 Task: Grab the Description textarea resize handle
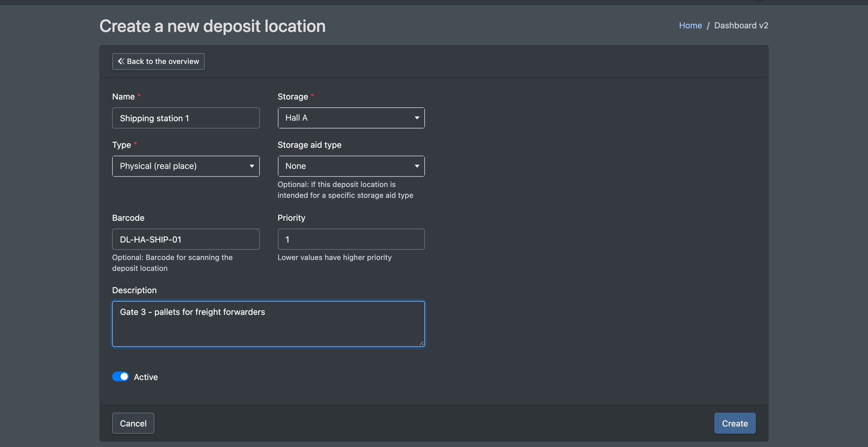pos(421,343)
